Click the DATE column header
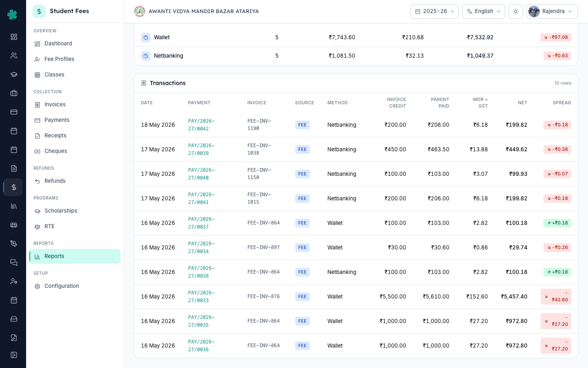This screenshot has height=368, width=588. coord(147,103)
